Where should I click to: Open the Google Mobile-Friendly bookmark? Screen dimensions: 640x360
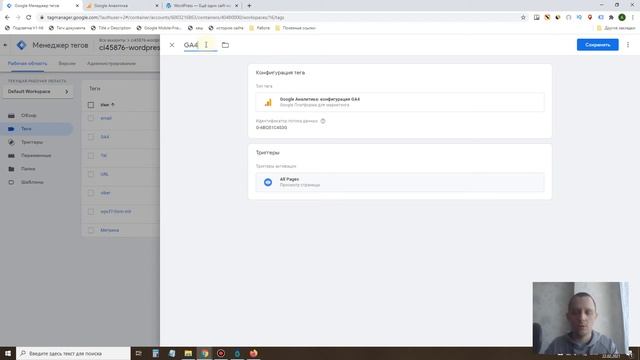point(158,28)
